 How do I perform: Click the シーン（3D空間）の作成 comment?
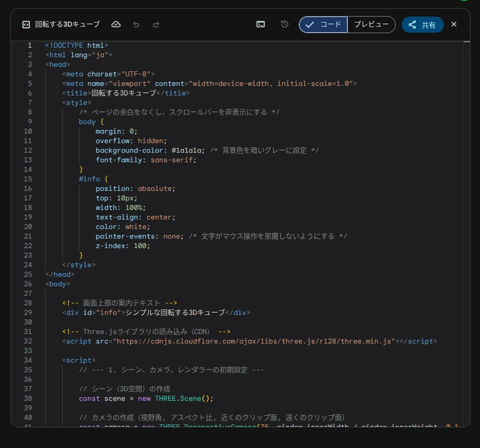pos(125,389)
